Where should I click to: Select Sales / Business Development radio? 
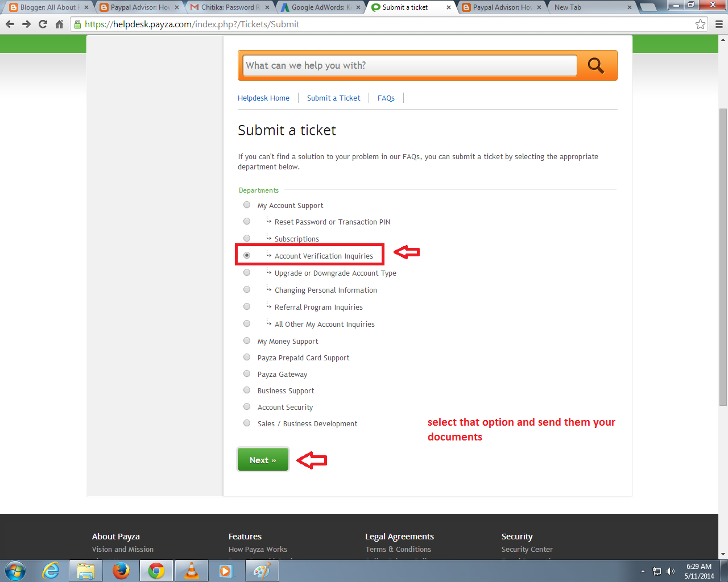pos(247,423)
